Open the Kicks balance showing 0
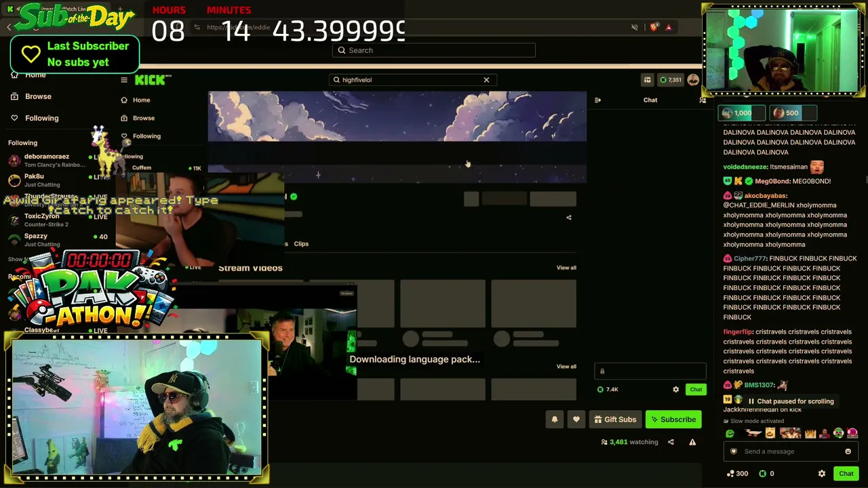868x488 pixels. 767,474
